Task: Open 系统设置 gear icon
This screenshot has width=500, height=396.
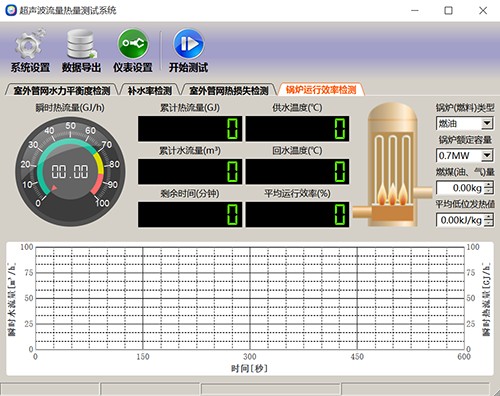Action: [30, 44]
